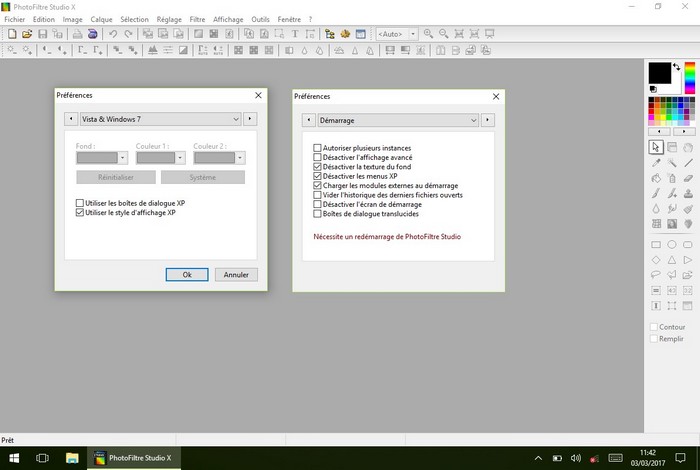The width and height of the screenshot is (700, 470).
Task: Select the Magic wand tool
Action: click(x=672, y=163)
